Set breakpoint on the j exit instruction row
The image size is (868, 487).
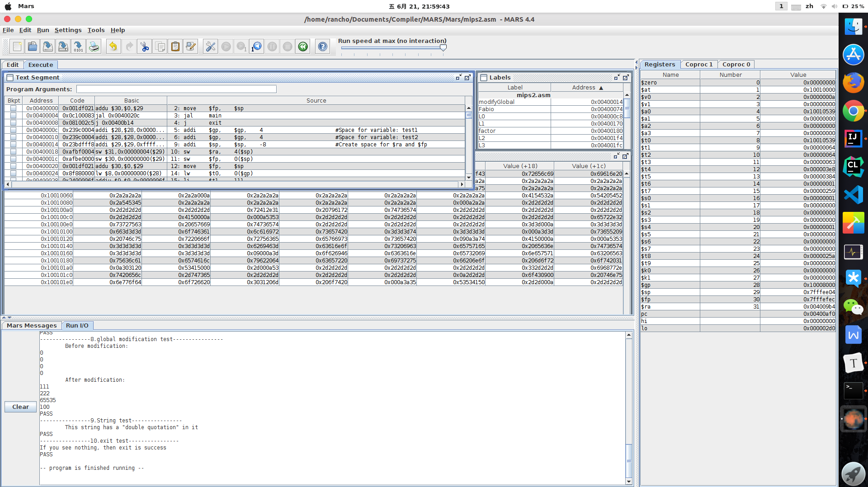click(x=14, y=123)
